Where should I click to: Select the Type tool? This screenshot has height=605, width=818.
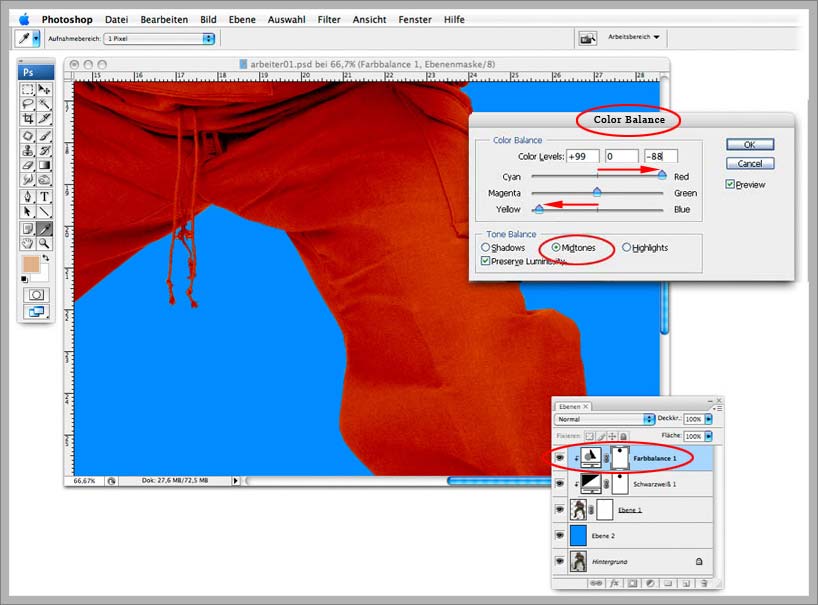pyautogui.click(x=44, y=197)
